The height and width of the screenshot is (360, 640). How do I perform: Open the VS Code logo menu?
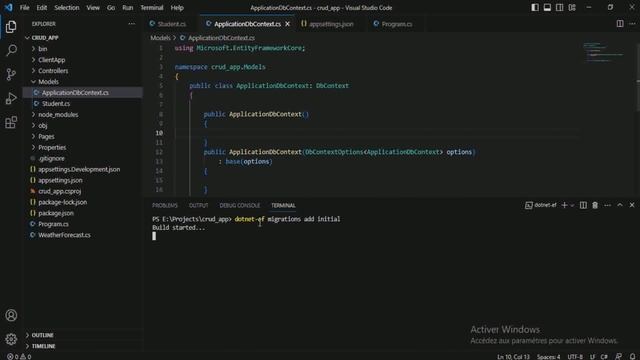tap(8, 7)
